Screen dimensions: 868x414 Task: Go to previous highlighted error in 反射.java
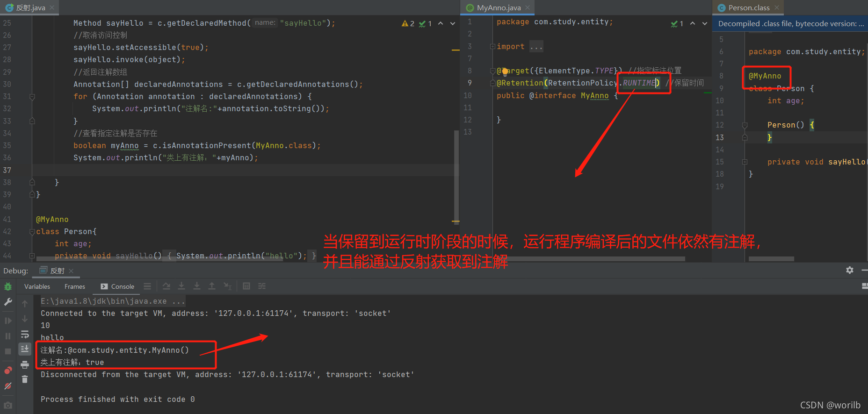tap(441, 23)
